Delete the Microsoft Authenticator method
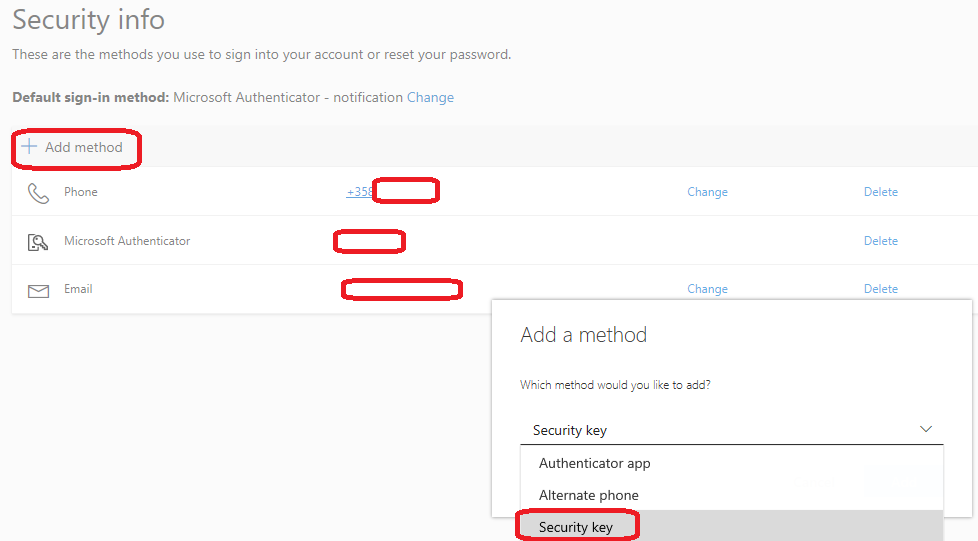978x541 pixels. click(880, 241)
